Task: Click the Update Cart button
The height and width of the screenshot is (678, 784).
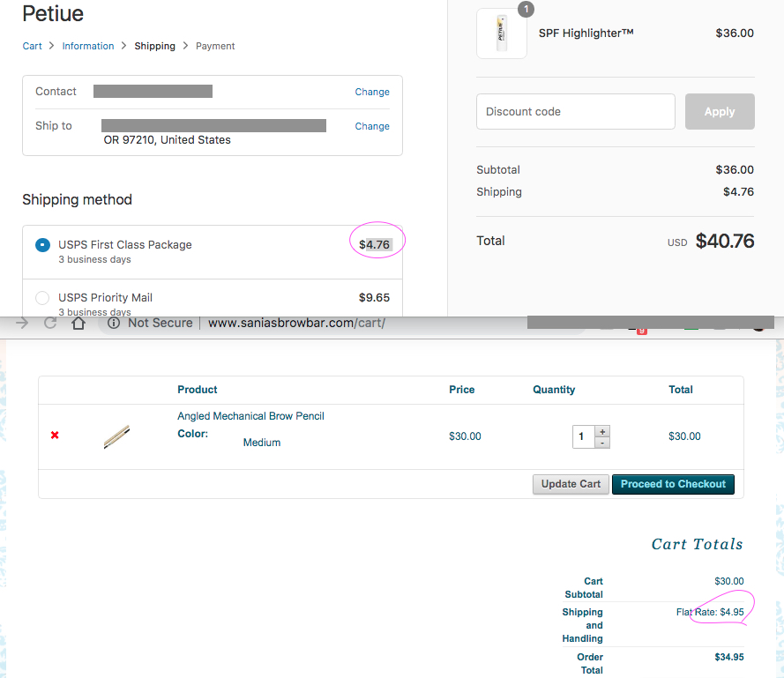Action: [x=571, y=484]
